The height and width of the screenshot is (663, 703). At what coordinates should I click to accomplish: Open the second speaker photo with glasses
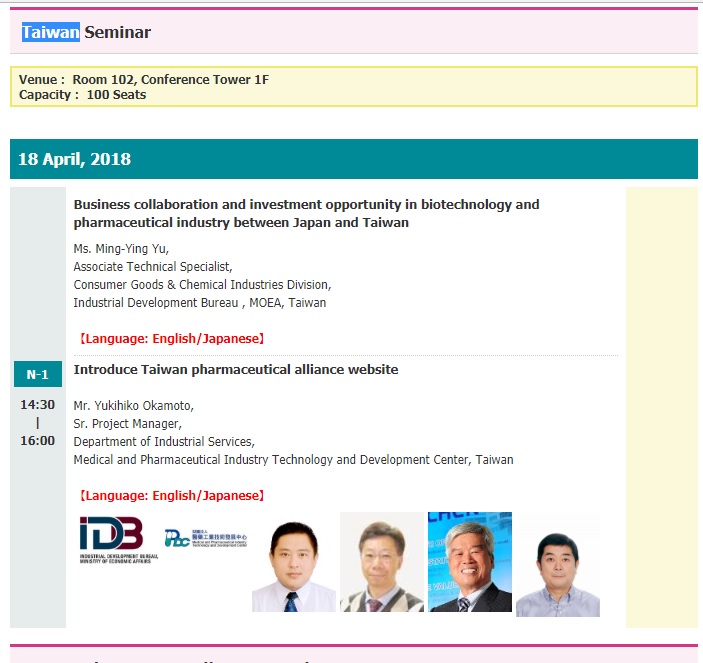point(381,562)
